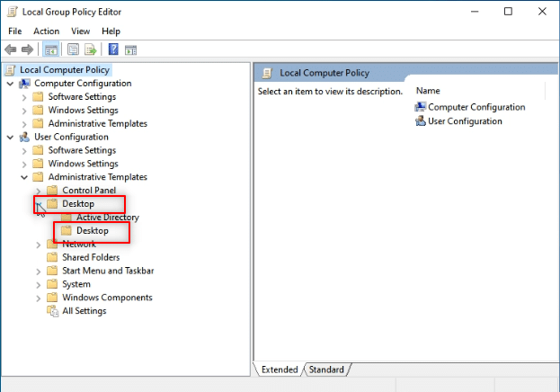Screen dimensions: 560x392
Task: Select the Shared Folders tree item
Action: pyautogui.click(x=91, y=257)
